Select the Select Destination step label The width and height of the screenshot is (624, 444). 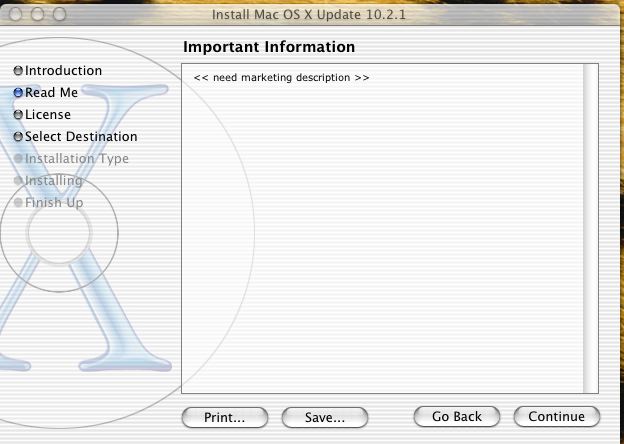click(x=81, y=136)
